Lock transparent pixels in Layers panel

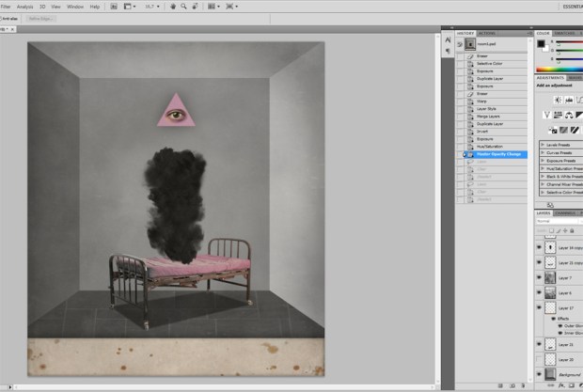pos(551,230)
